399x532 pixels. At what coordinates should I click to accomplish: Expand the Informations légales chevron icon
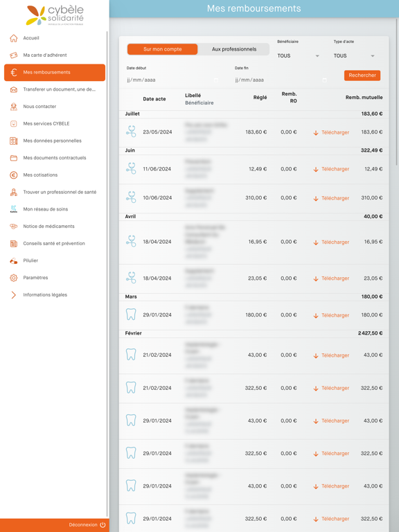tap(14, 295)
